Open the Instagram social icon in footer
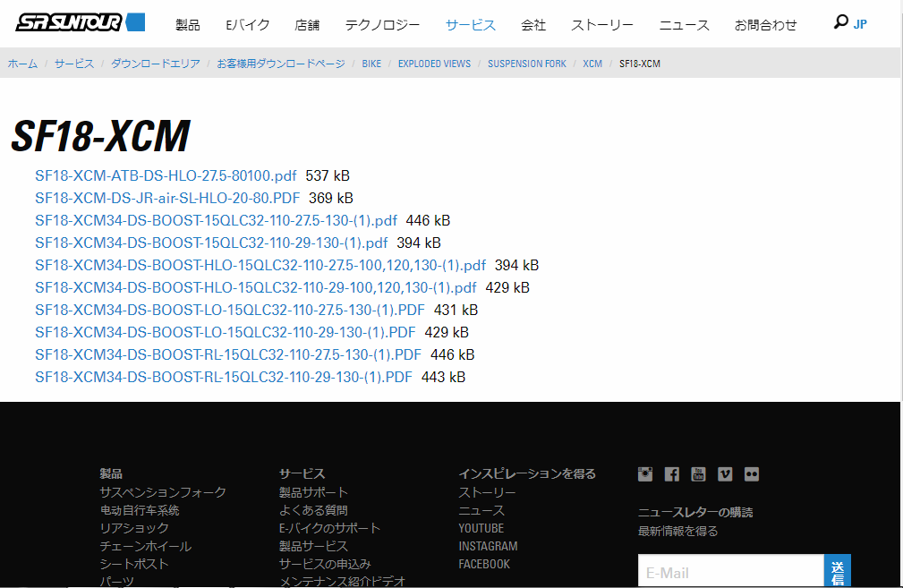 click(645, 474)
